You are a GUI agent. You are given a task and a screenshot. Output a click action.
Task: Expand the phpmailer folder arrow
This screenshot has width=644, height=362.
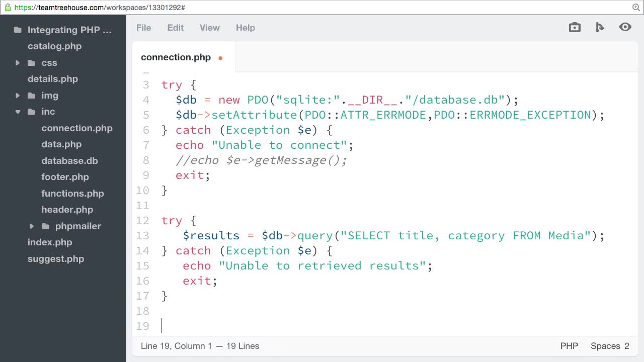(32, 226)
